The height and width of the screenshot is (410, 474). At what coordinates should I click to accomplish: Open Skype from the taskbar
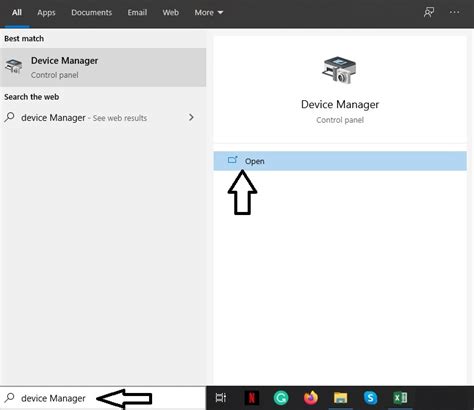(370, 398)
